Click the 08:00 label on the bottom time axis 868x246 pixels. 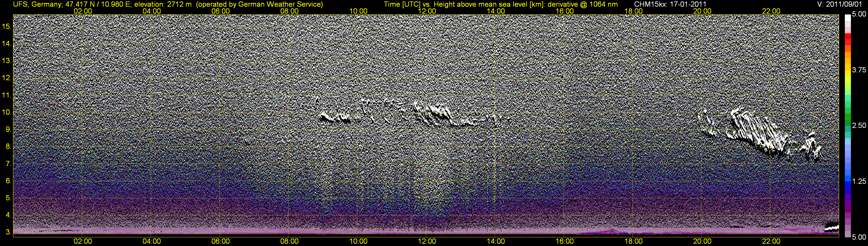tap(289, 241)
